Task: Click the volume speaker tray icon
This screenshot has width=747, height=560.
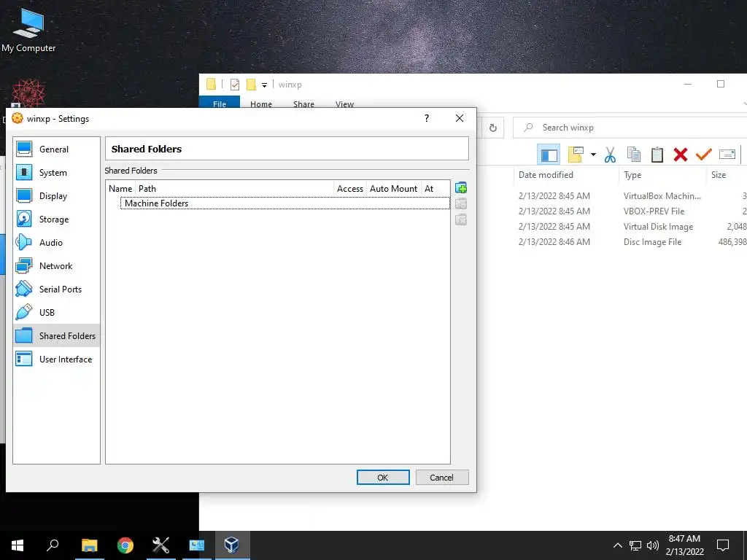Action: pyautogui.click(x=653, y=545)
